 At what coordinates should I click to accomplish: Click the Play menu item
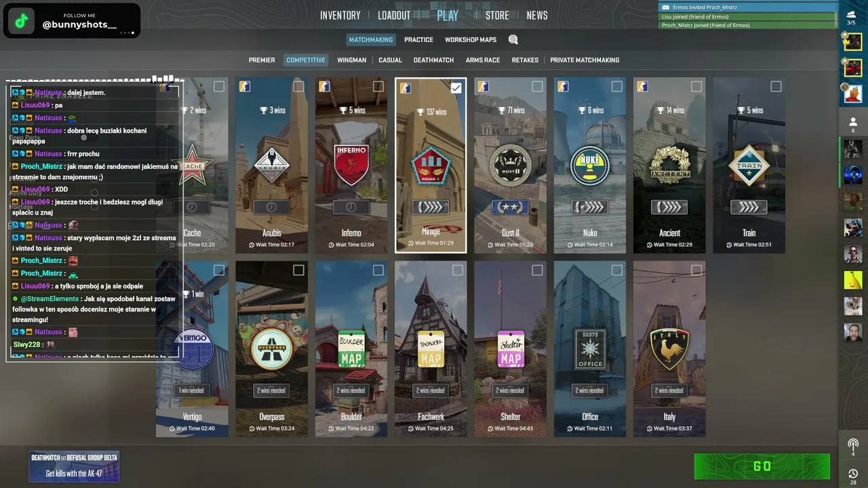tap(448, 16)
